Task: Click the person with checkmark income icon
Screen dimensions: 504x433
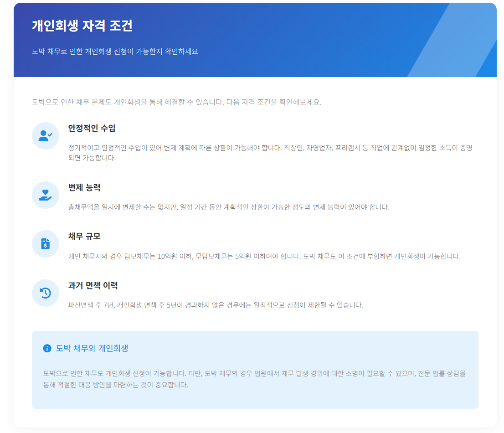Action: tap(45, 136)
